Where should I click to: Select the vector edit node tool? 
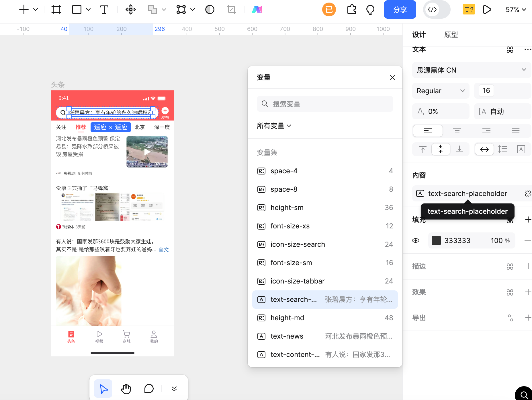pyautogui.click(x=181, y=9)
